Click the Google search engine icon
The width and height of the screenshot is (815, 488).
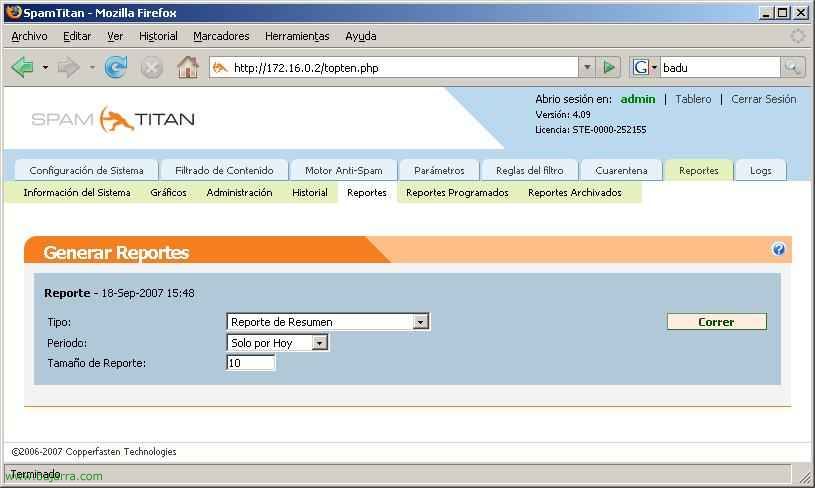tap(641, 68)
